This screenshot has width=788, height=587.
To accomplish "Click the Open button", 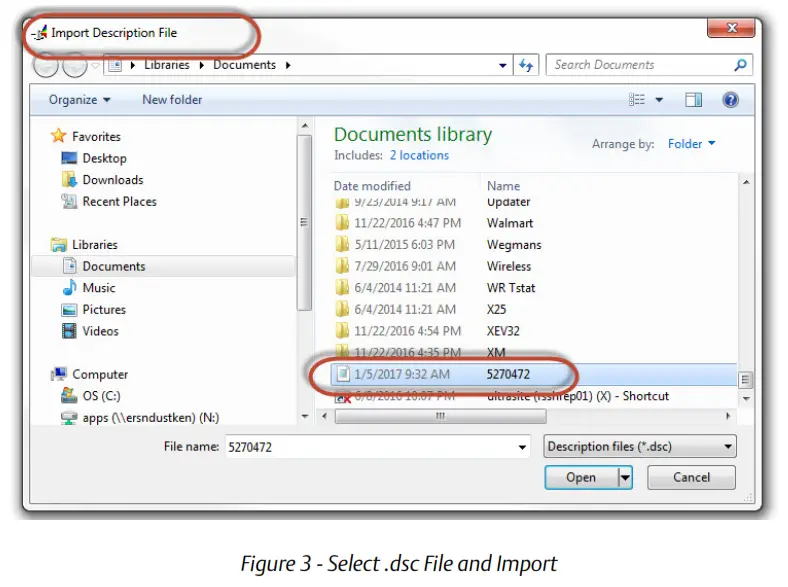I will pos(581,477).
